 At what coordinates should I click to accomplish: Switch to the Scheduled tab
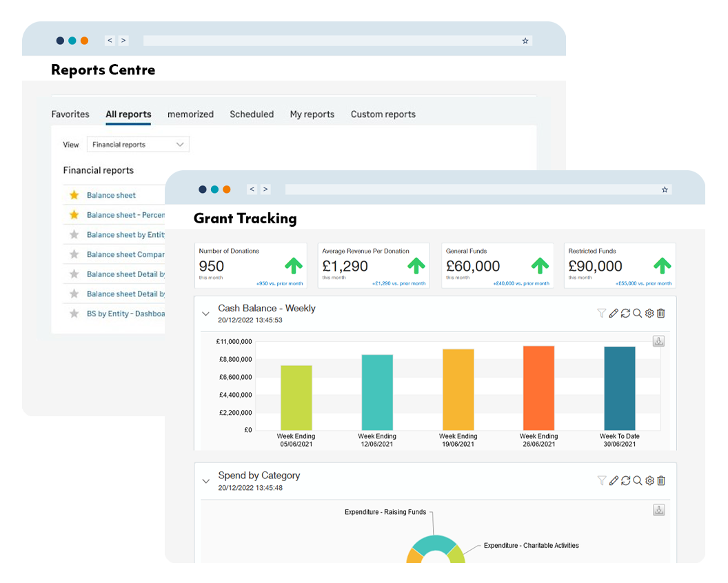[252, 114]
